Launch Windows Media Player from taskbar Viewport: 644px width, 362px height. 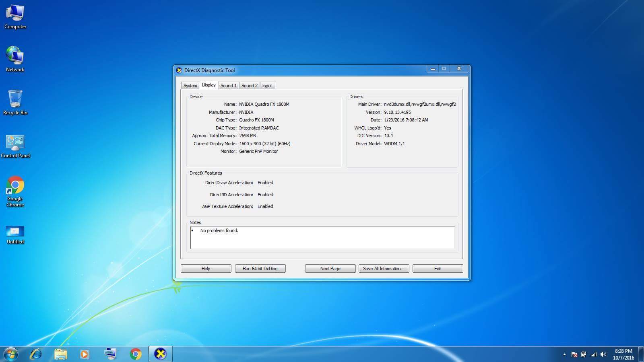[85, 354]
